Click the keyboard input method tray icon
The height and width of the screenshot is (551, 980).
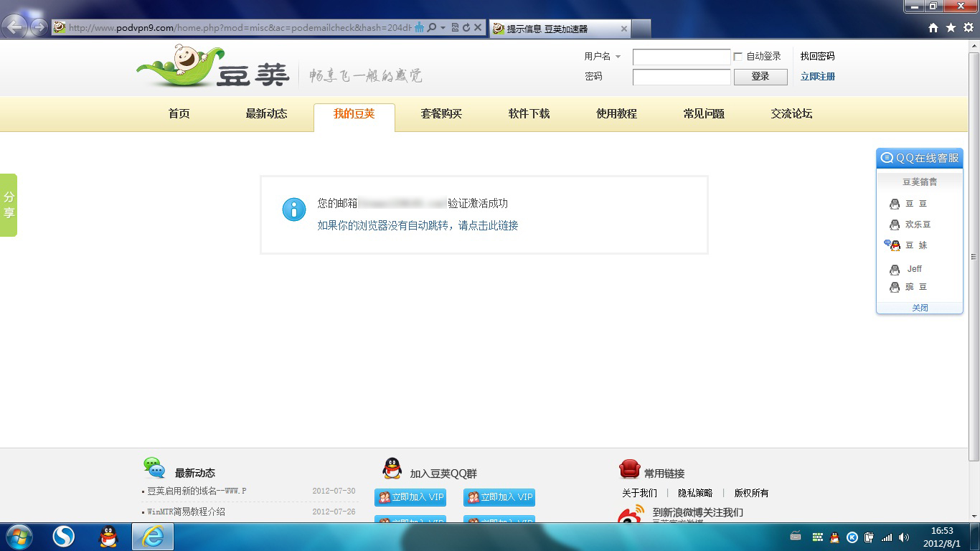[796, 536]
